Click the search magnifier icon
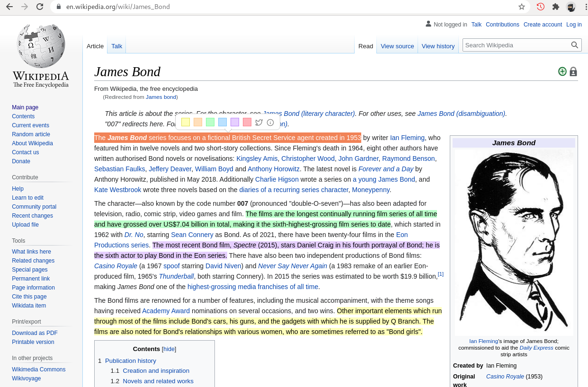This screenshot has height=387, width=588. [x=575, y=45]
